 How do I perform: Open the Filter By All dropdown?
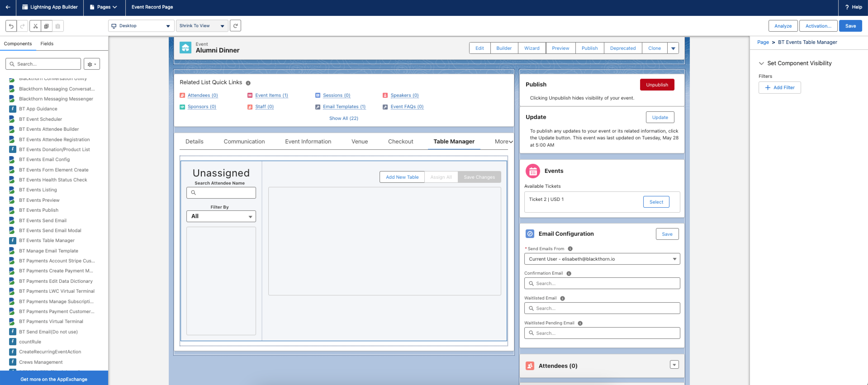point(221,216)
